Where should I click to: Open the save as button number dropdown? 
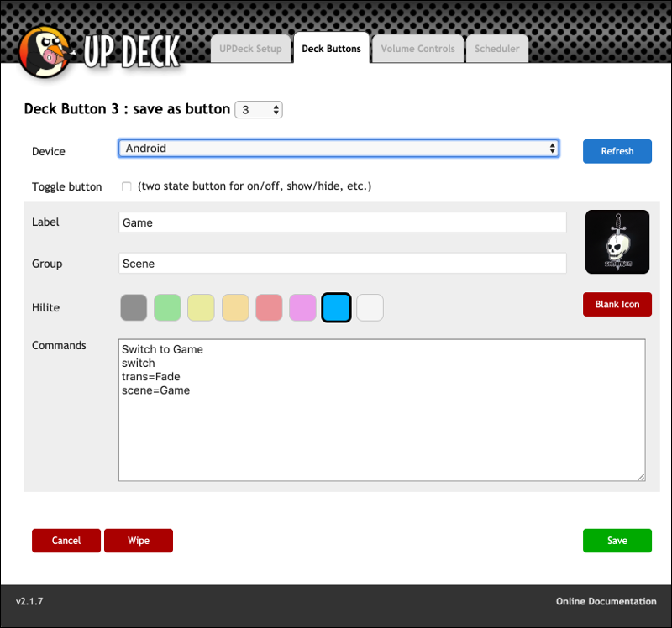click(259, 110)
